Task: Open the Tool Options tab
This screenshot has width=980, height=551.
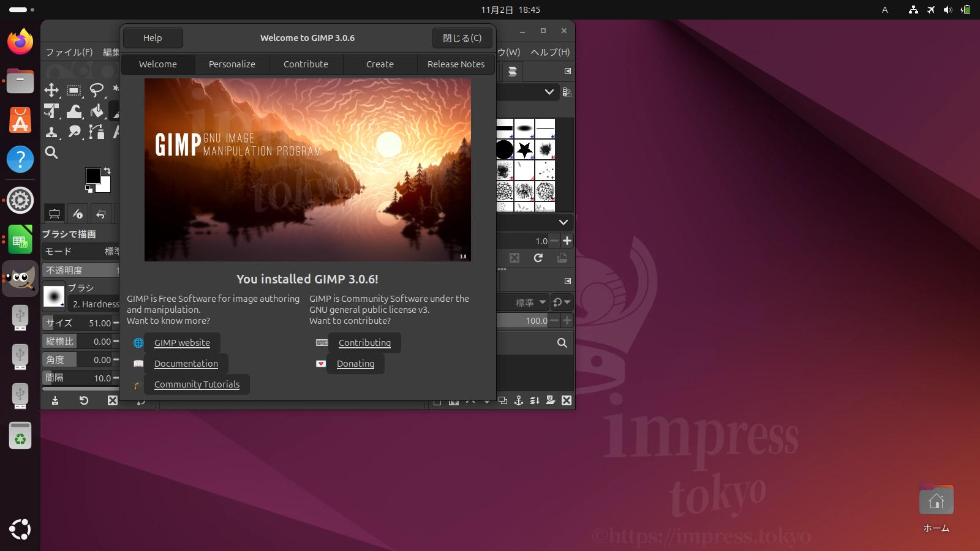Action: coord(55,214)
